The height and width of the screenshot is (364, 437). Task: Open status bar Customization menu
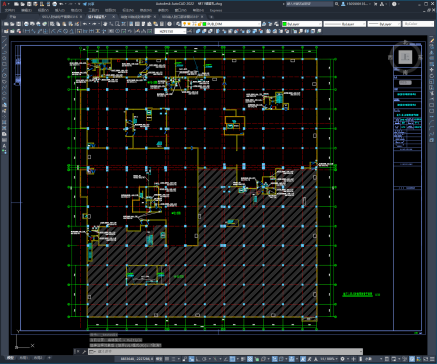pos(432,359)
